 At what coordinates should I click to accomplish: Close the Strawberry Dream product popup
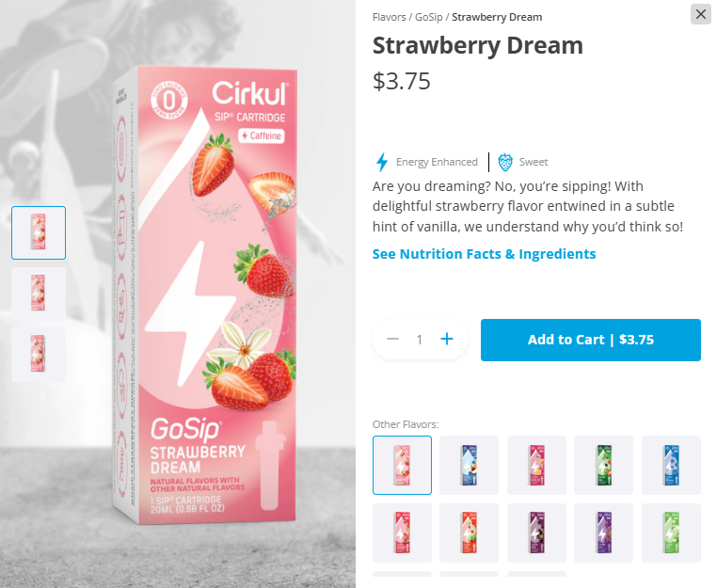[701, 14]
